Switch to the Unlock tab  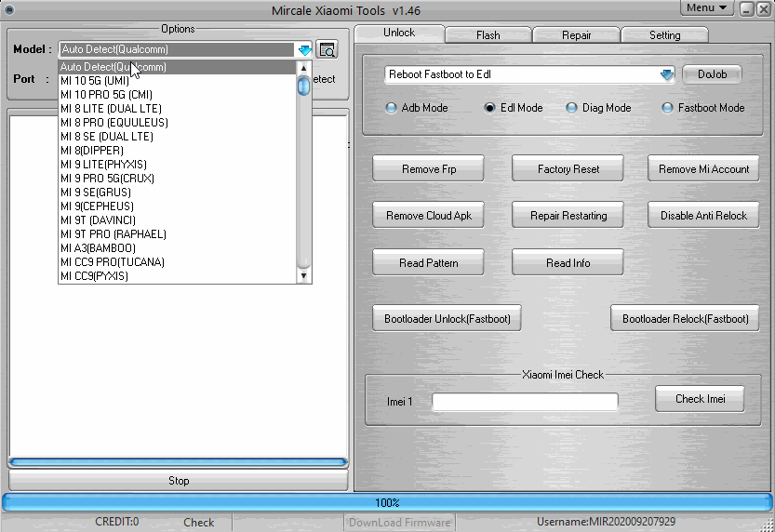click(x=399, y=33)
